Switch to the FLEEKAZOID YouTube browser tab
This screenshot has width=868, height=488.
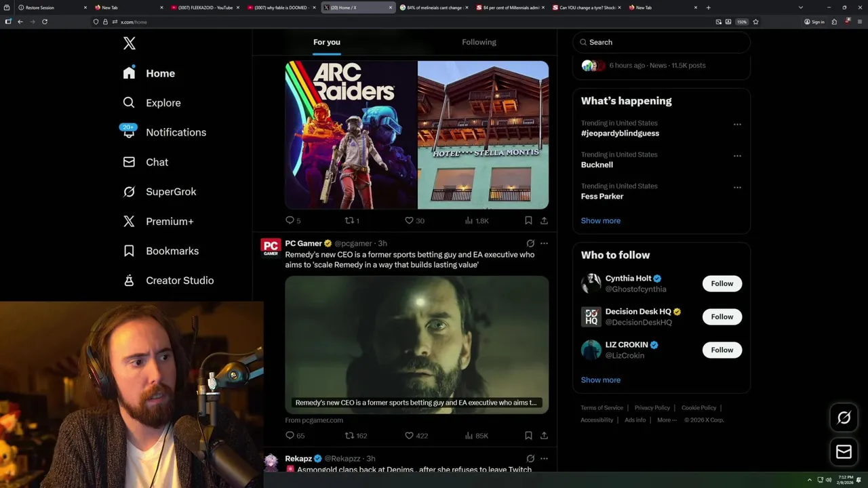204,7
